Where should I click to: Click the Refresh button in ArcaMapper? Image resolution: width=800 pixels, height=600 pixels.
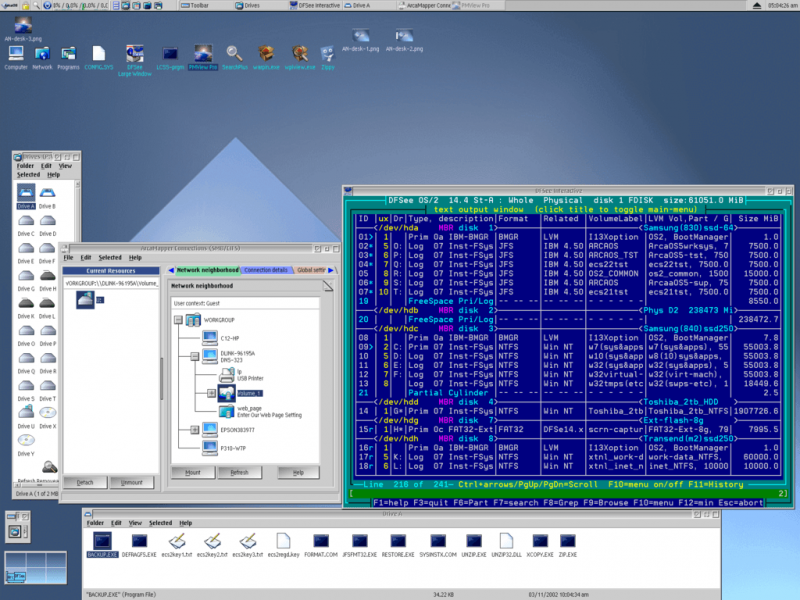pyautogui.click(x=239, y=472)
